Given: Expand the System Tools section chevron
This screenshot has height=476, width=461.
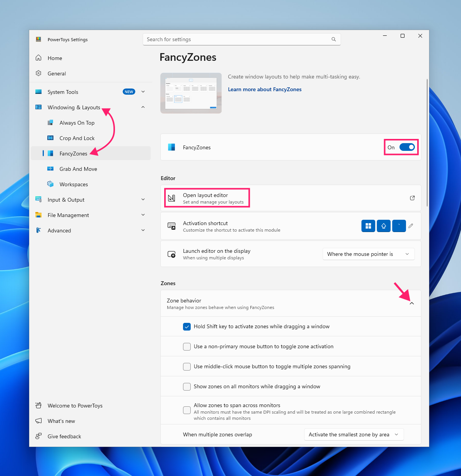Looking at the screenshot, I should coord(143,92).
